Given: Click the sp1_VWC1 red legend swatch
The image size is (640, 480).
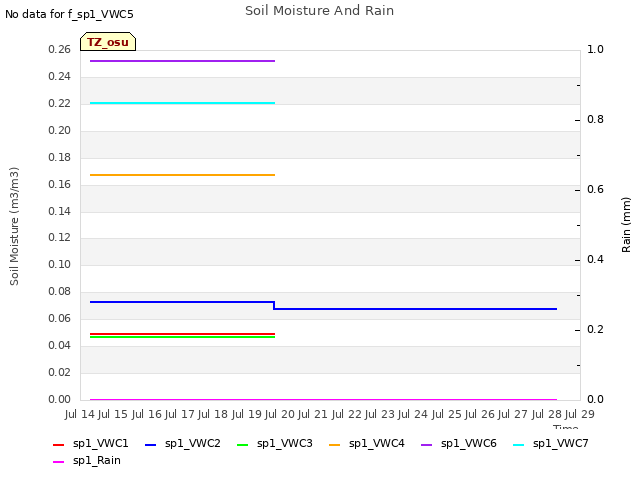Looking at the screenshot, I should (x=58, y=444).
